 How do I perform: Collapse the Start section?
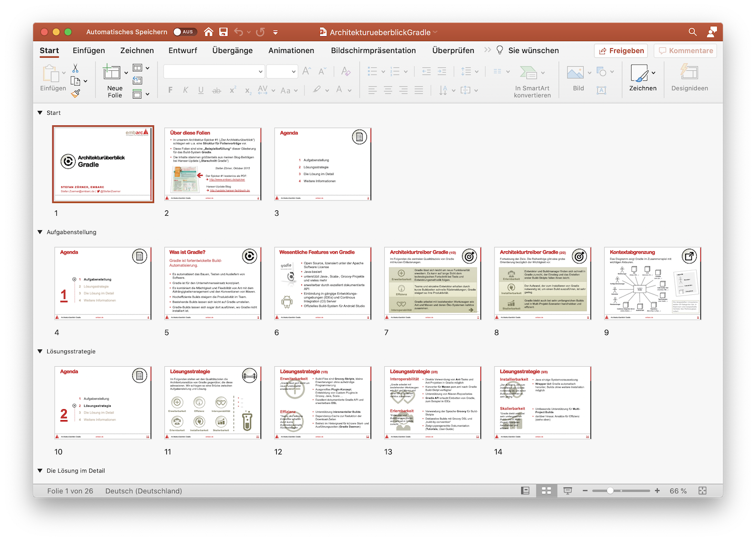tap(40, 113)
